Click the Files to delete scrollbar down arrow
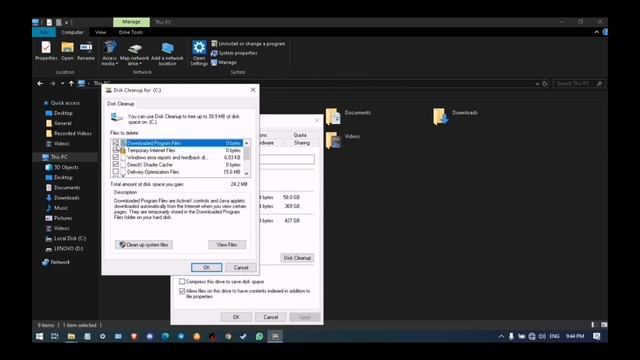The height and width of the screenshot is (360, 640). pyautogui.click(x=247, y=173)
